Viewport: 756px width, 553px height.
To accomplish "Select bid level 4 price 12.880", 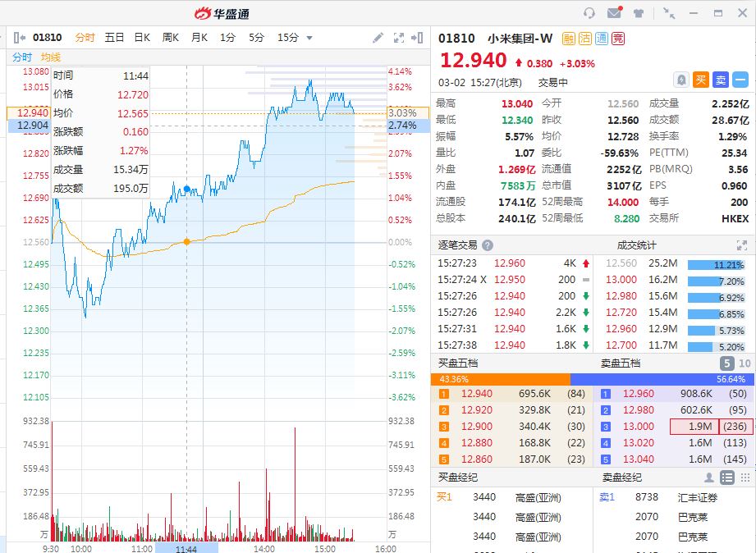I will 477,442.
